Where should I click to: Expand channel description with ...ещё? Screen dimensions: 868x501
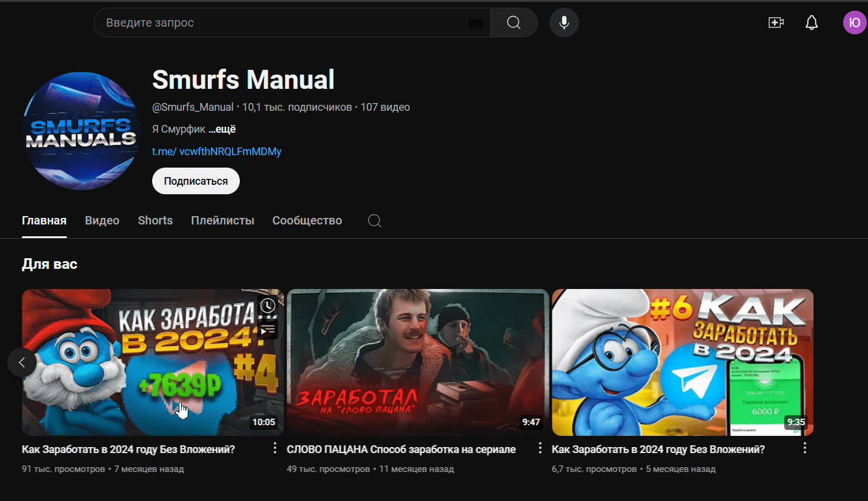pyautogui.click(x=222, y=129)
